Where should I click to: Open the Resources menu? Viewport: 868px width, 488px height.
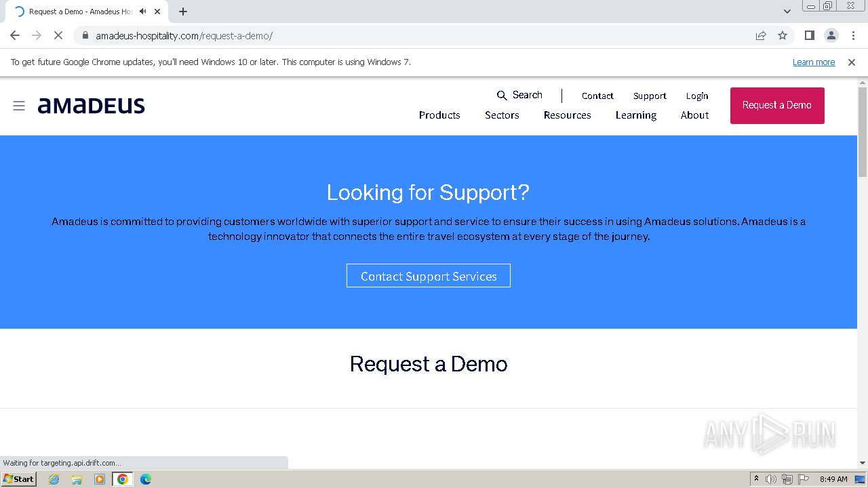[x=568, y=115]
